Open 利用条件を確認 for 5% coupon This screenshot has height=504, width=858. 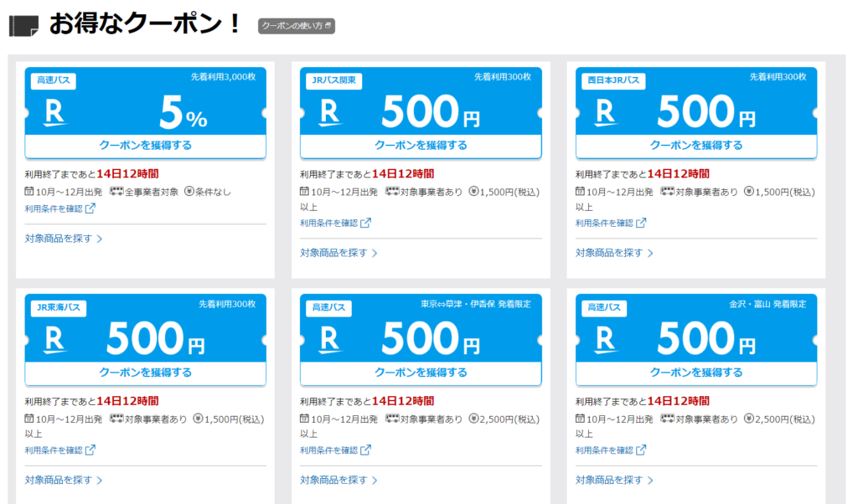tap(59, 208)
